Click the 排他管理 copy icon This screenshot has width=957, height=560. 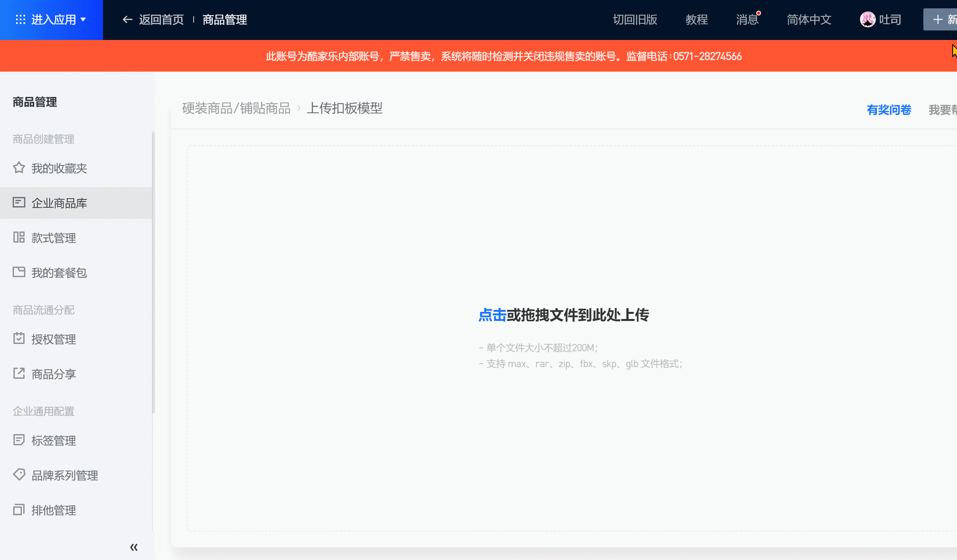point(19,510)
